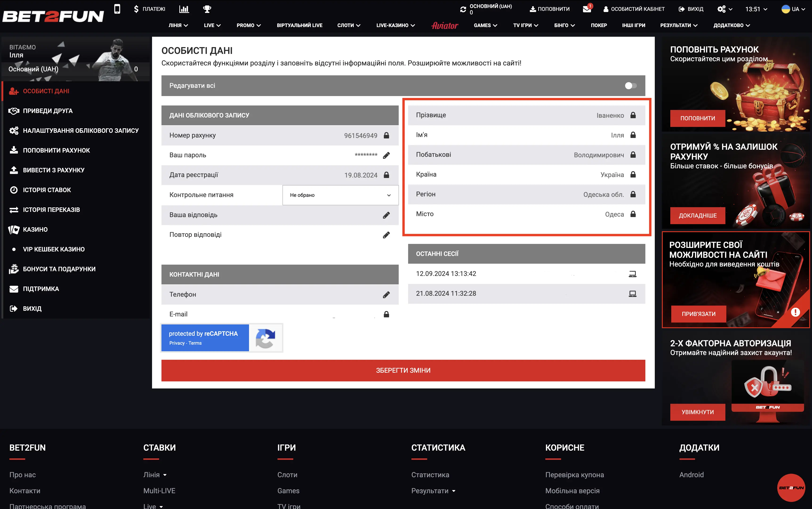
Task: Click the Aviator logo link
Action: (445, 26)
